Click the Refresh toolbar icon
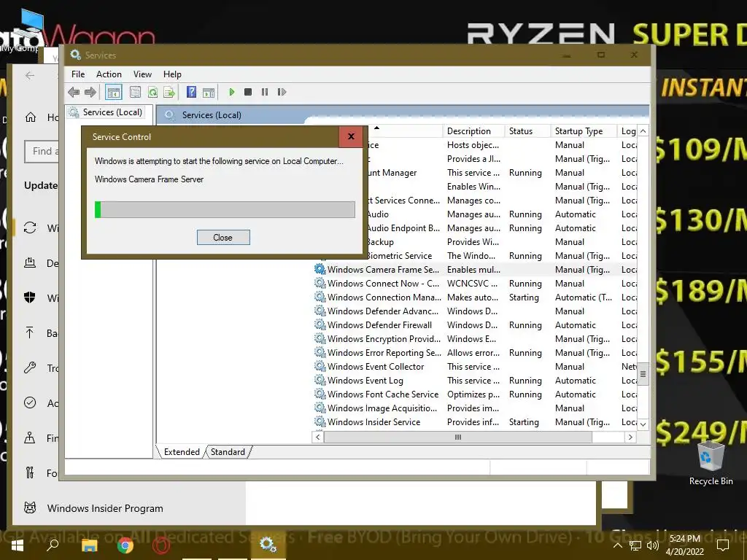747x560 pixels. 152,92
